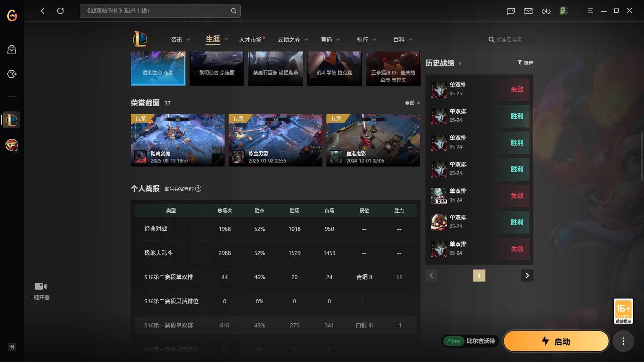Select the 胜利之心 布隆 skin card

click(x=158, y=68)
